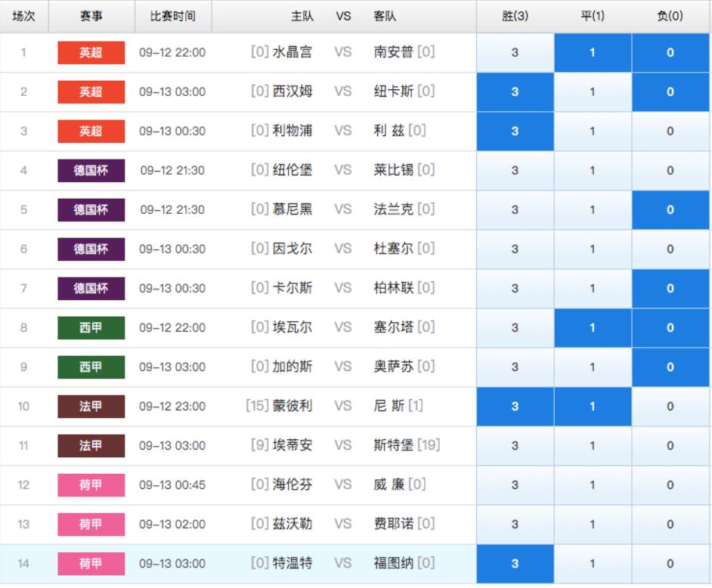This screenshot has height=588, width=712.
Task: Select loss (0) for match 3 利物浦
Action: pos(670,132)
